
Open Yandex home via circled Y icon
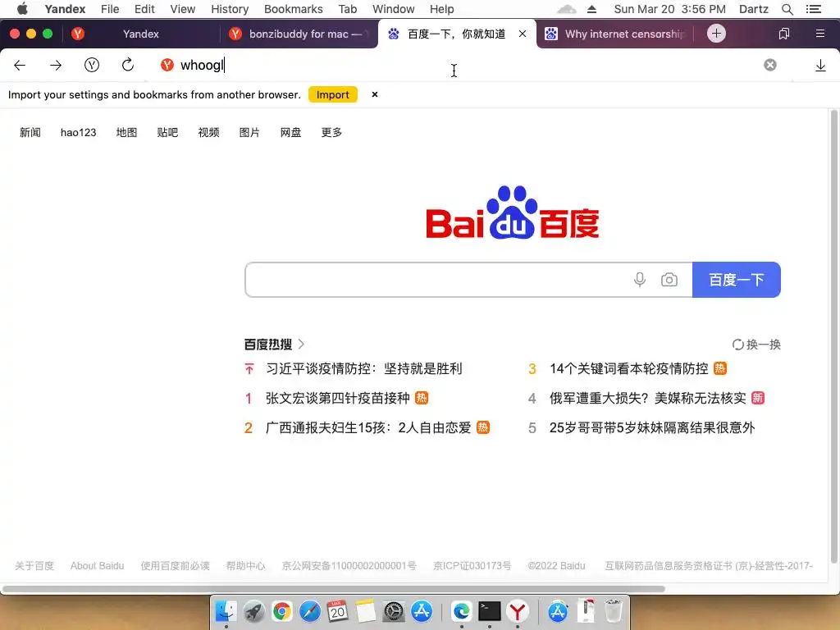(x=92, y=66)
